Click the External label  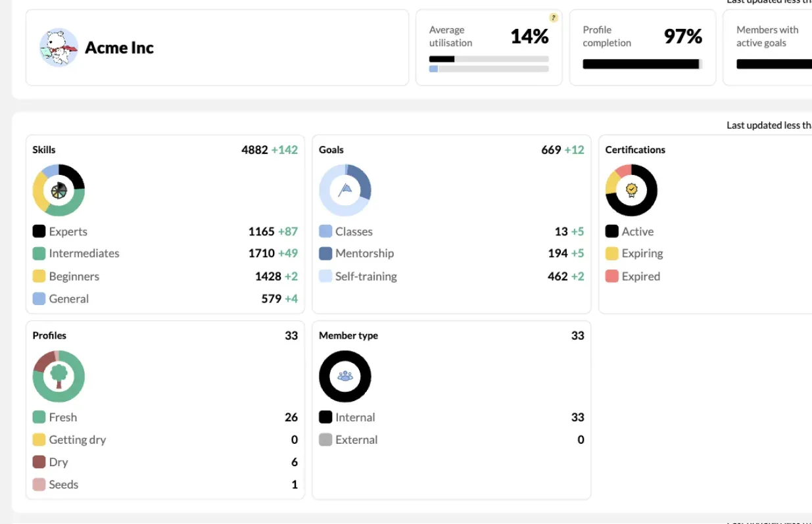point(356,439)
